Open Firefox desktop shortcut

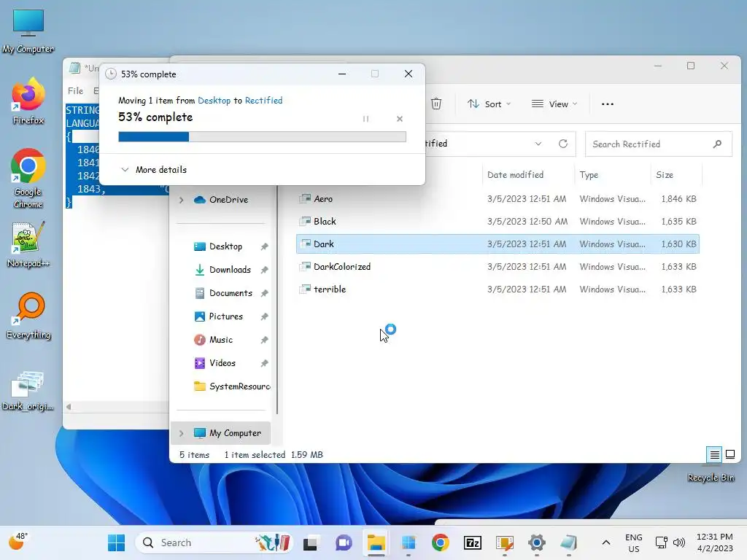28,101
